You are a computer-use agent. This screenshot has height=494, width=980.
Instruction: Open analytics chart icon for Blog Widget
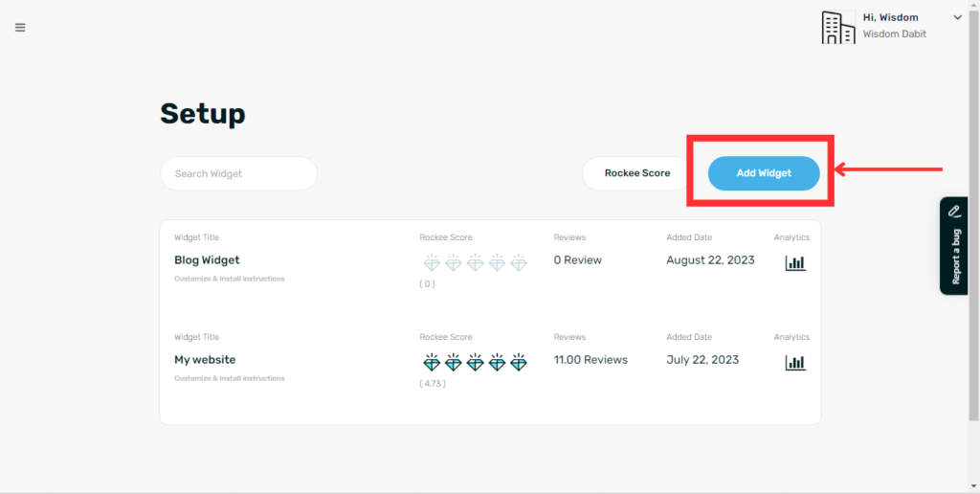tap(795, 262)
